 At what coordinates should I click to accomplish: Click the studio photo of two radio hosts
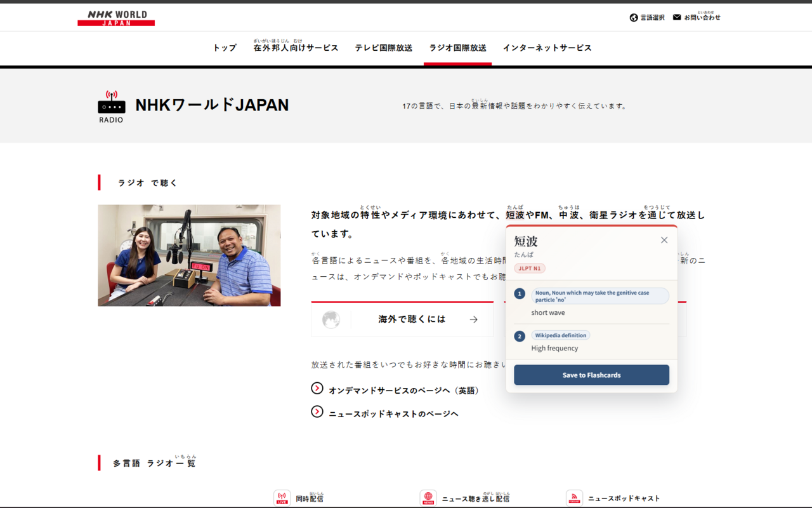click(189, 255)
